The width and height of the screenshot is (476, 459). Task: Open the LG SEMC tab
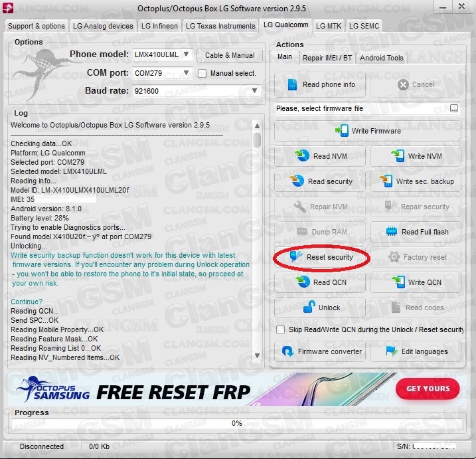[364, 26]
